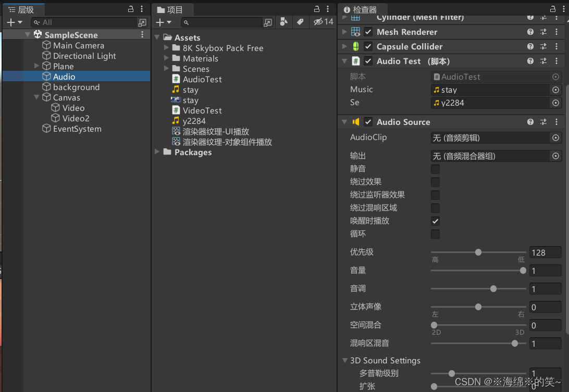The image size is (569, 392).
Task: Pick object for Music field
Action: (555, 90)
